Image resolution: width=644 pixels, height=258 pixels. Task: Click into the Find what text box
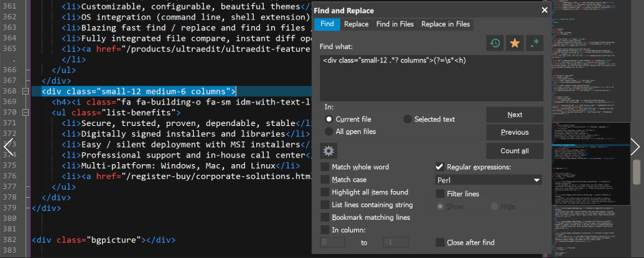(x=431, y=78)
